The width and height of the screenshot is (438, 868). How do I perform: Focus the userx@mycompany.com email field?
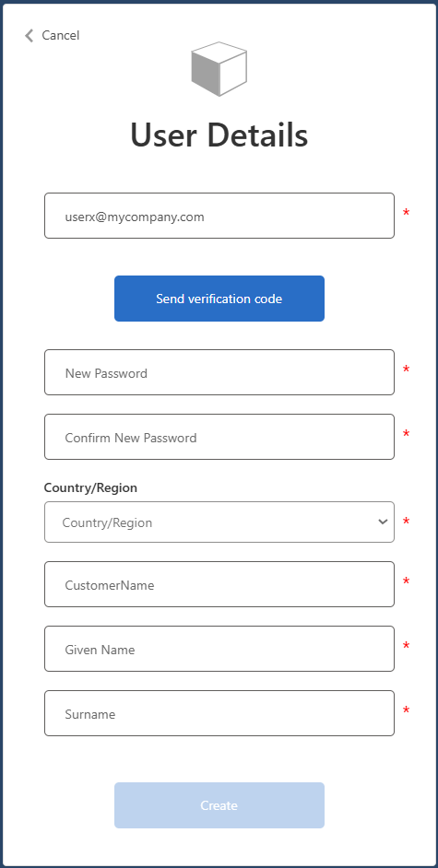[219, 216]
